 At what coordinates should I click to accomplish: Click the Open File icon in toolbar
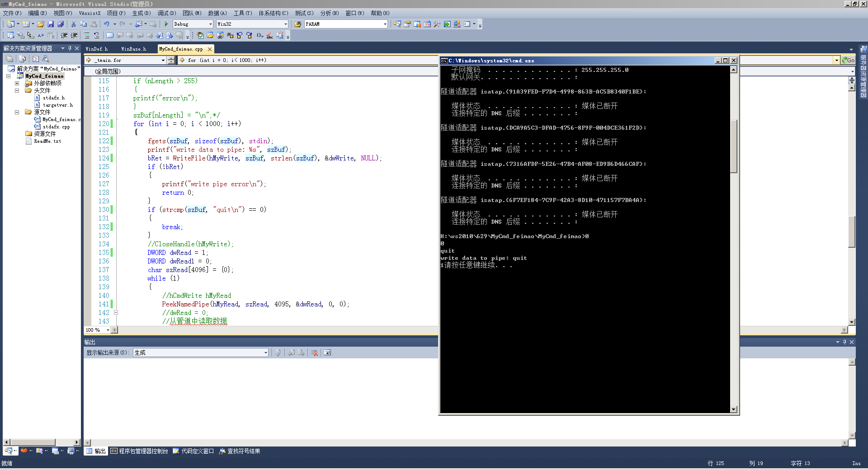click(x=41, y=24)
